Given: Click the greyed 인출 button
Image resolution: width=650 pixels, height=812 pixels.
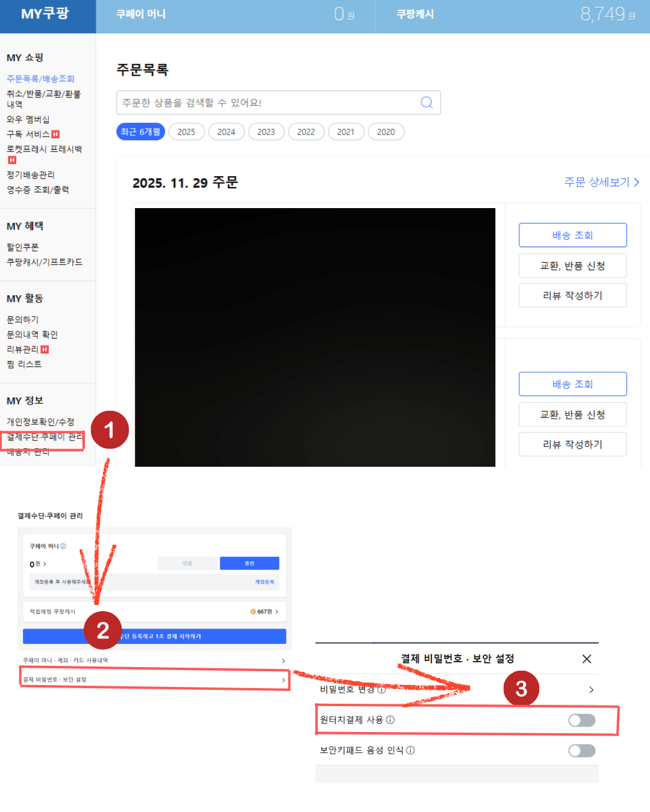Looking at the screenshot, I should tap(187, 563).
